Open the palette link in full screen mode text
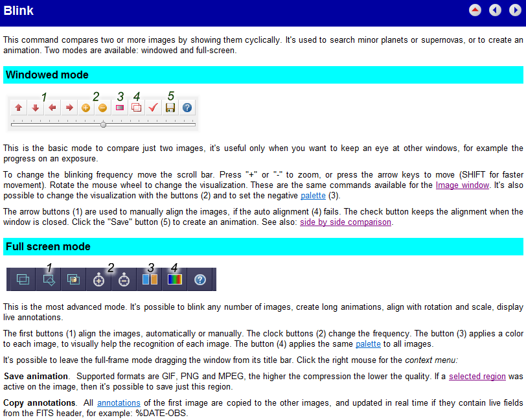This screenshot has width=526, height=420. click(368, 344)
